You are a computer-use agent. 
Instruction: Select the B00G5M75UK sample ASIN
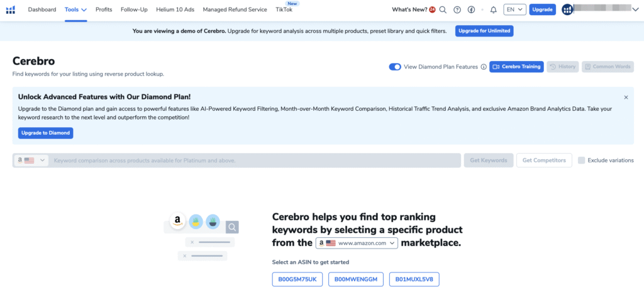pyautogui.click(x=297, y=279)
